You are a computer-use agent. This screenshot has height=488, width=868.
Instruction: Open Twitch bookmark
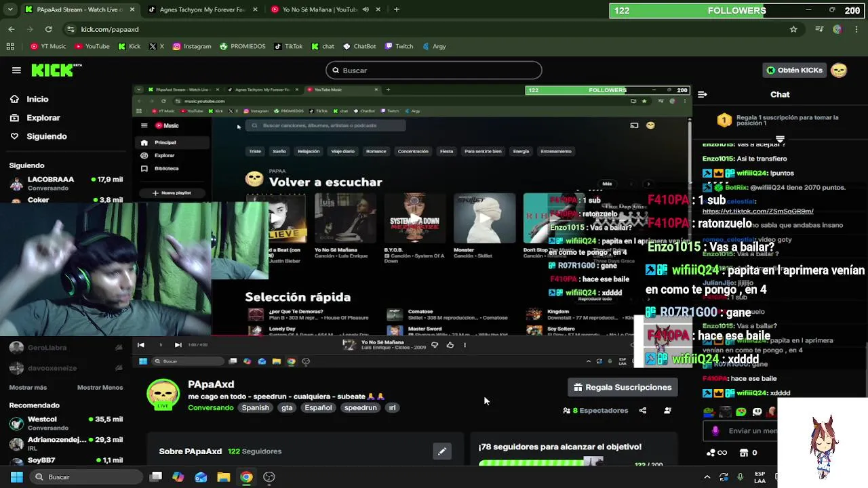pyautogui.click(x=399, y=46)
